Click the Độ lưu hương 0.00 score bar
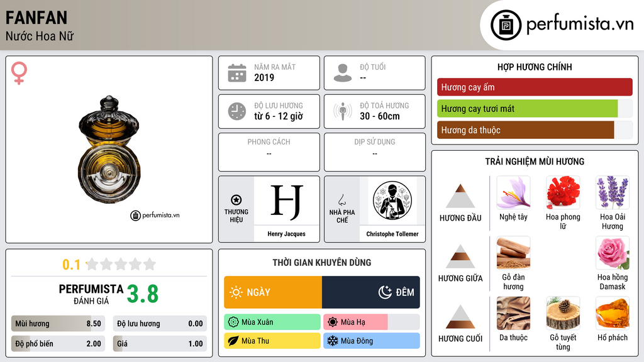Image resolution: width=644 pixels, height=362 pixels. coord(160,324)
